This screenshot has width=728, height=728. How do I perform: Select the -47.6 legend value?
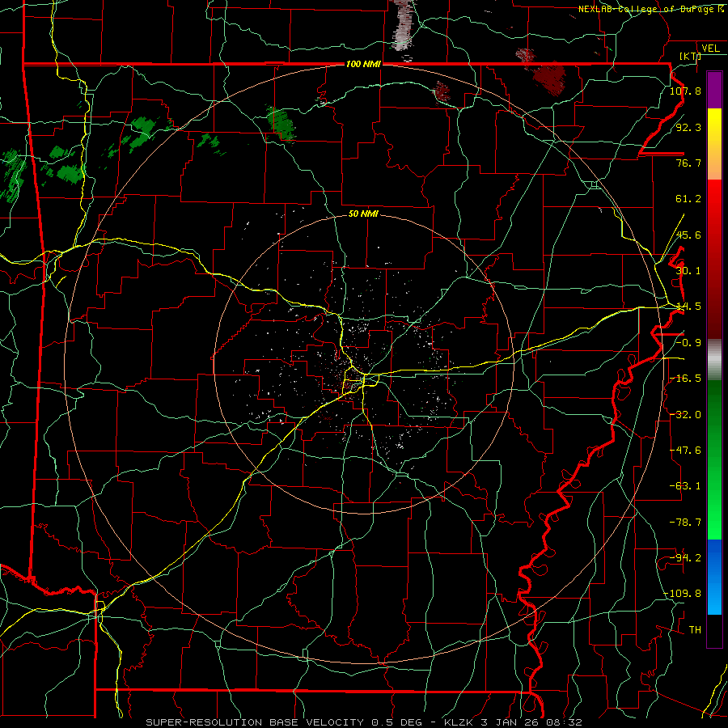pos(685,451)
